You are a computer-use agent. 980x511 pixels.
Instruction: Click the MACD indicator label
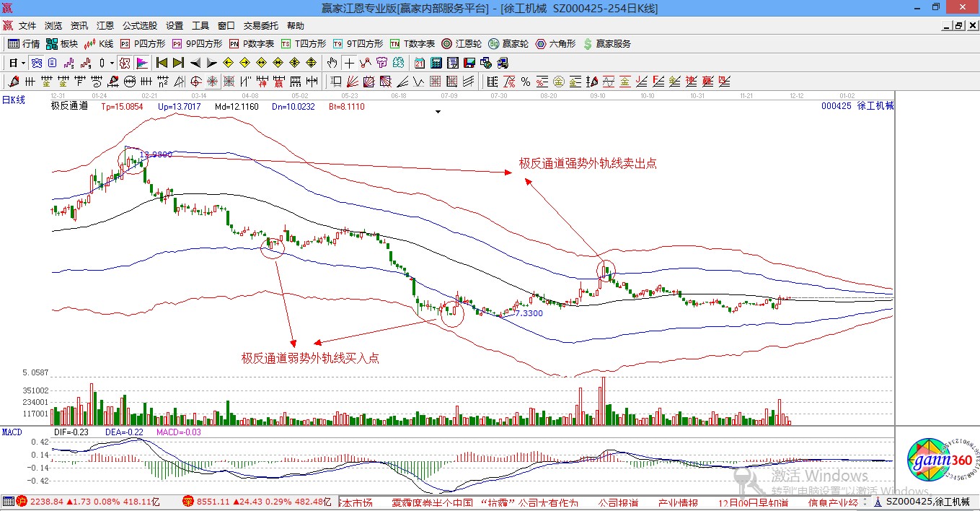pyautogui.click(x=12, y=432)
